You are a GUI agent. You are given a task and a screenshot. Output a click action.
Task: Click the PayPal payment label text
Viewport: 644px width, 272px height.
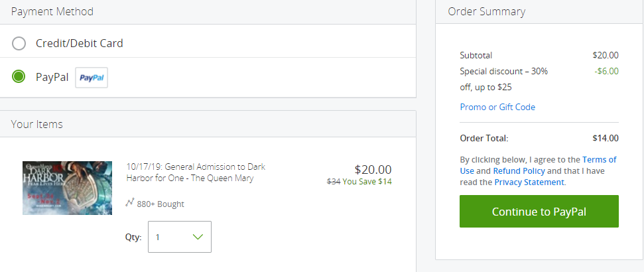(52, 77)
